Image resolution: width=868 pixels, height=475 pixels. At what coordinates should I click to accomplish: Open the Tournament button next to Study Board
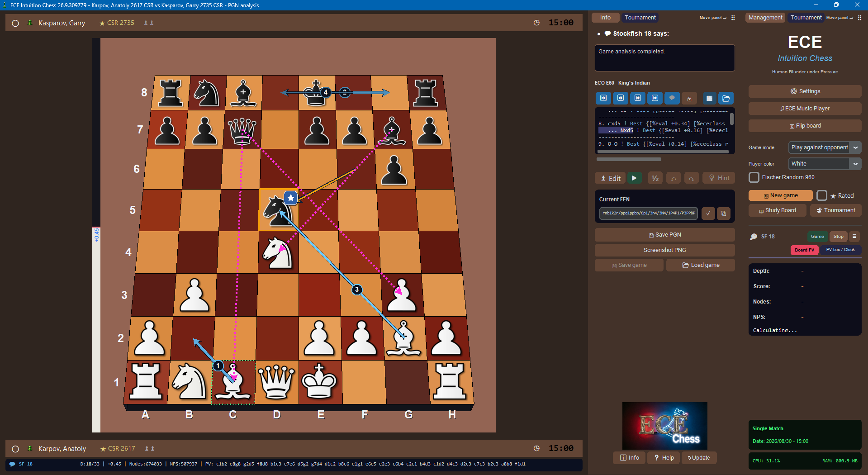point(835,210)
